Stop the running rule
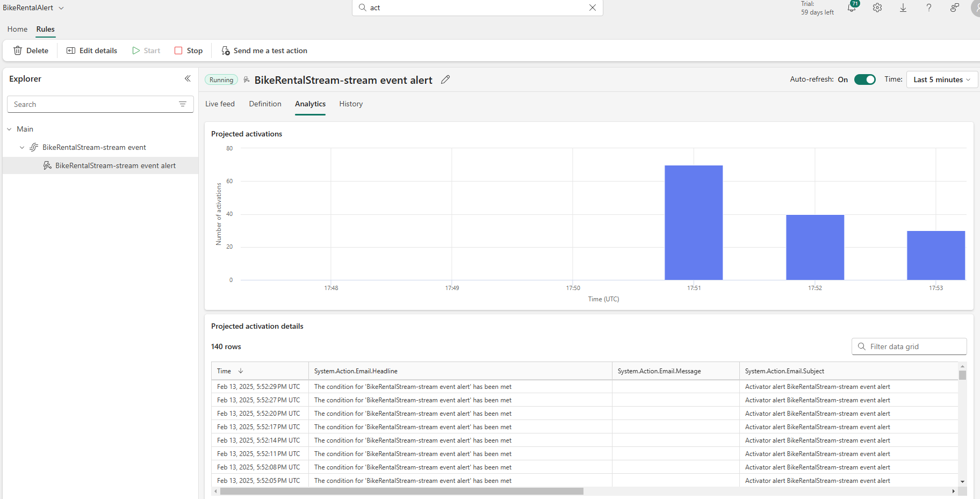 coord(189,50)
